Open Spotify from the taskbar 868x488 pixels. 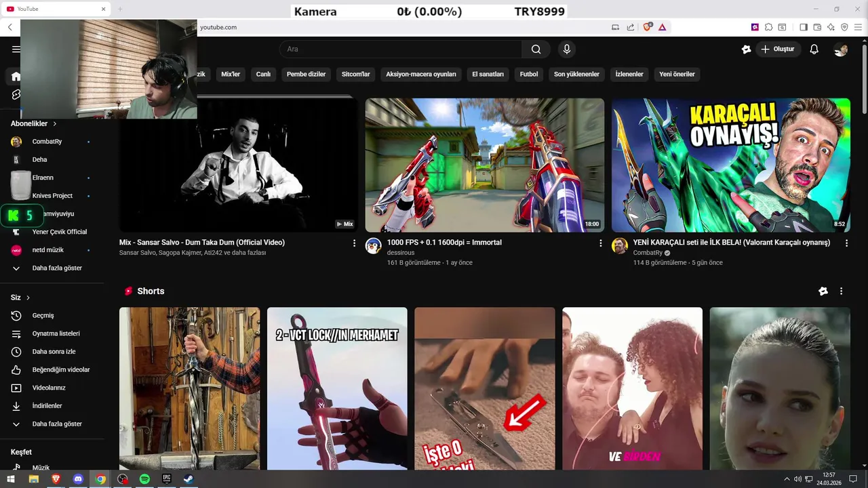click(x=144, y=479)
